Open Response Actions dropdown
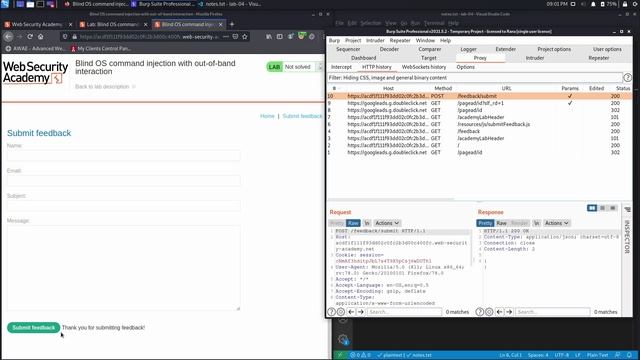The height and width of the screenshot is (360, 640). pyautogui.click(x=557, y=223)
